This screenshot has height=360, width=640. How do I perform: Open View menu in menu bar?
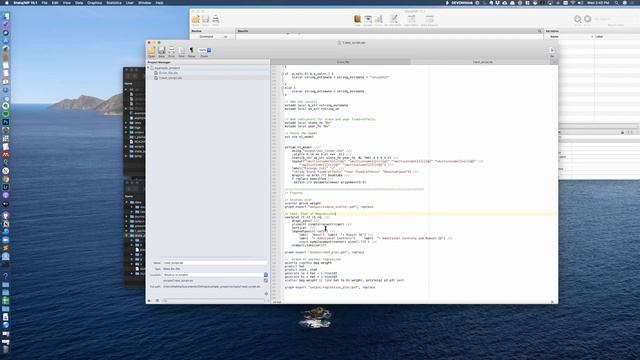coord(67,2)
